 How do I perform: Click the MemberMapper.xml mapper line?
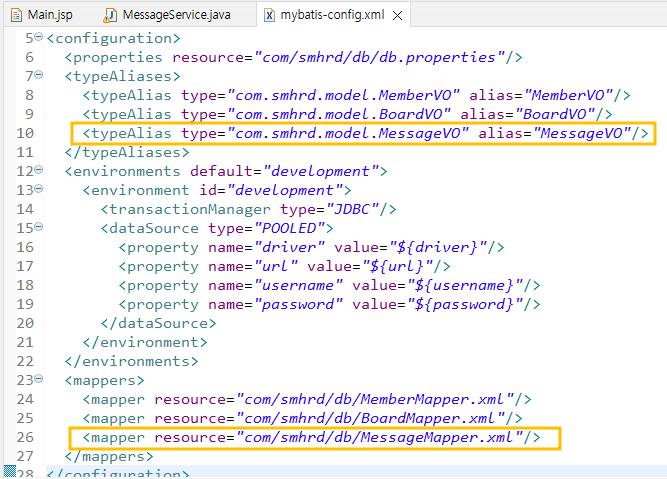[307, 399]
